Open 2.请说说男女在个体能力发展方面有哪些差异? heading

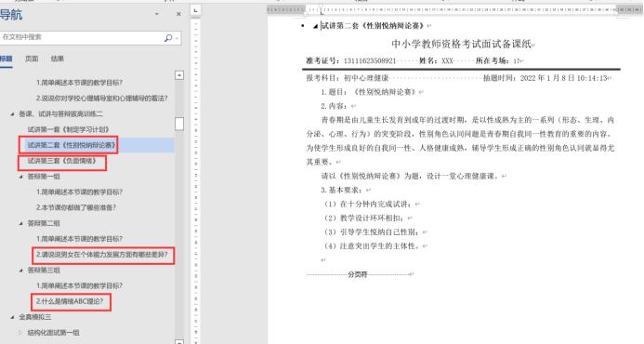102,255
